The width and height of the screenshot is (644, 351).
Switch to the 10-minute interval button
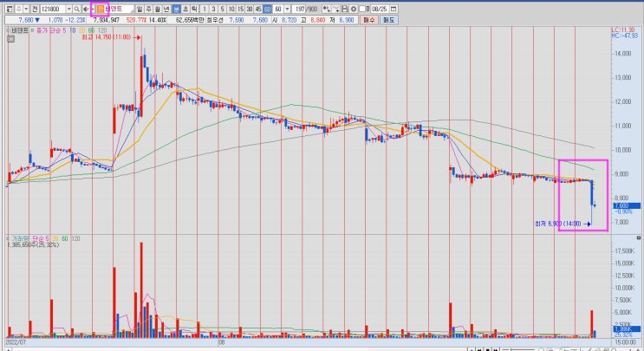pos(231,9)
